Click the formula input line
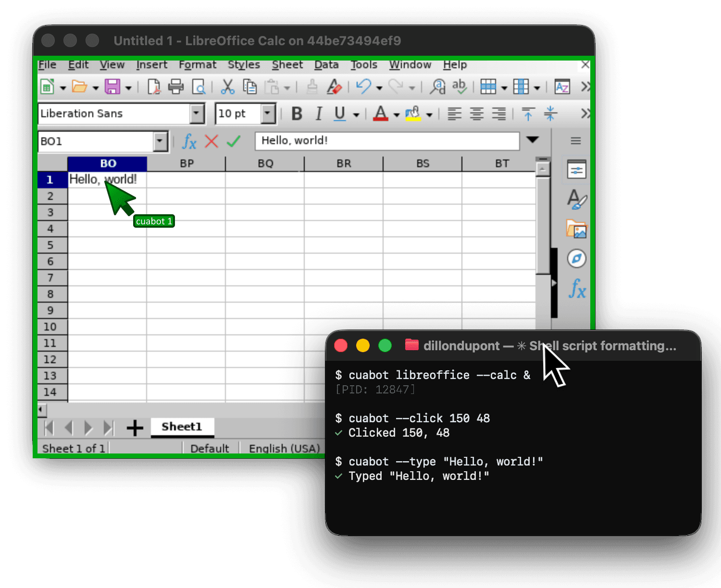 pyautogui.click(x=387, y=141)
